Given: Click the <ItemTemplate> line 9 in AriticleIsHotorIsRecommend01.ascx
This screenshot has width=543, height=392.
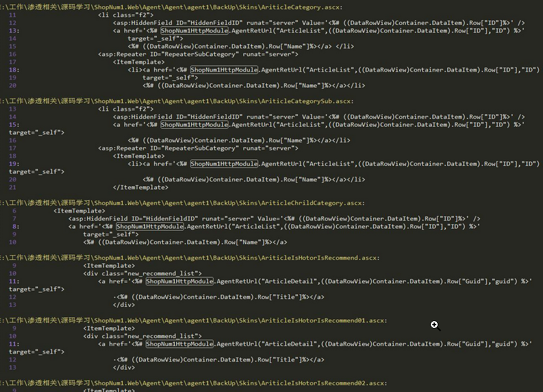Looking at the screenshot, I should tap(109, 329).
